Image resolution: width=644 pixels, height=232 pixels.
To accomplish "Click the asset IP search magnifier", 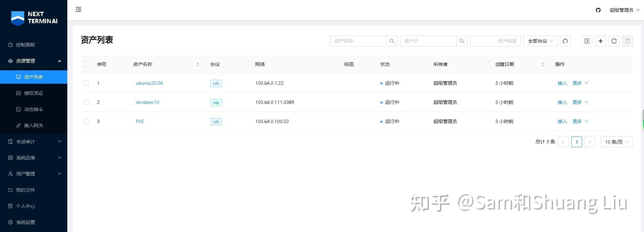I will [x=462, y=41].
